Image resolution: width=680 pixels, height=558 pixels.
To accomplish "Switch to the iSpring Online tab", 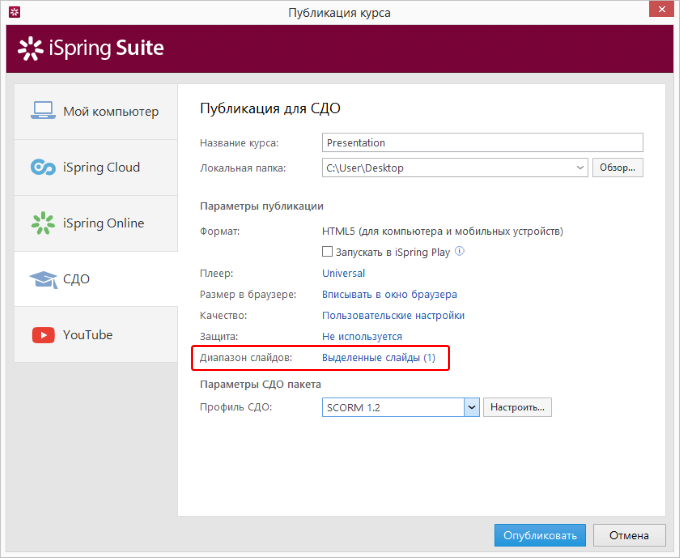I will [96, 223].
